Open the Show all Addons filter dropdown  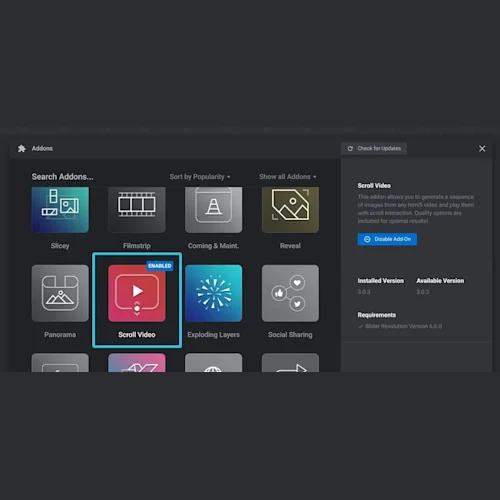point(288,177)
